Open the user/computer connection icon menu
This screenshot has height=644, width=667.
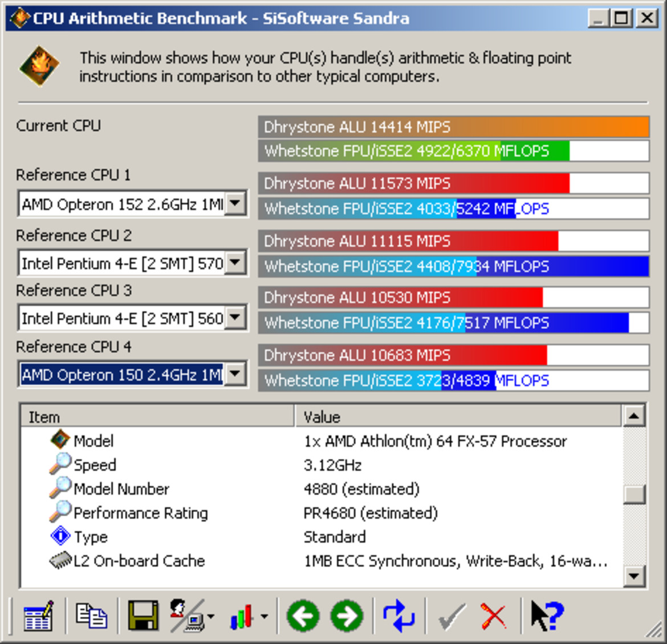click(187, 616)
